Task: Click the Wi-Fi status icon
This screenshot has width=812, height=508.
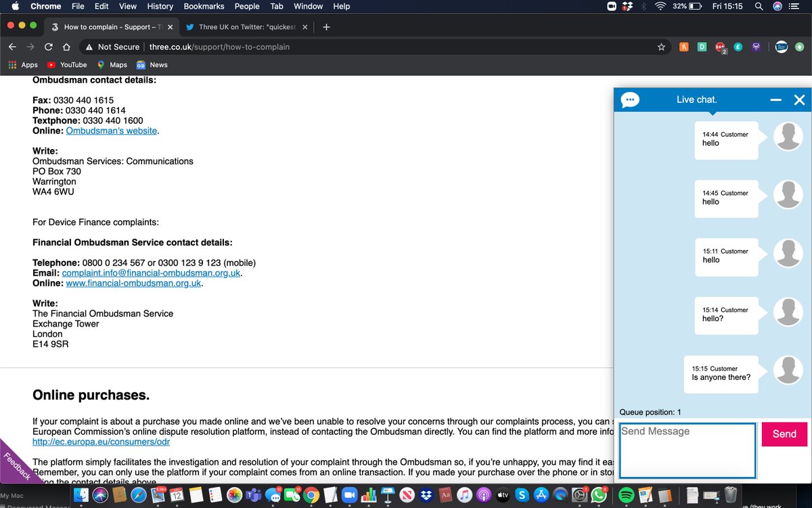Action: click(660, 6)
